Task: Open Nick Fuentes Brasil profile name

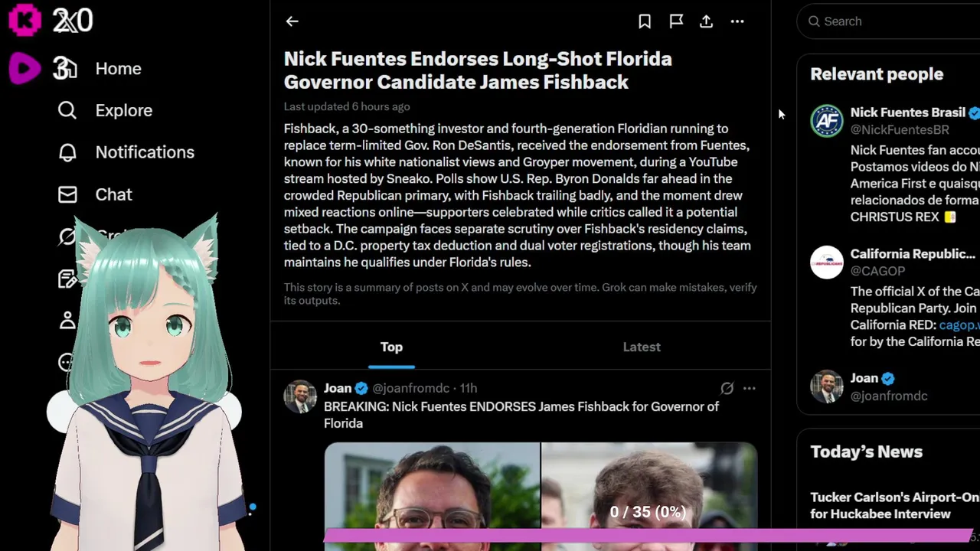Action: click(x=907, y=112)
